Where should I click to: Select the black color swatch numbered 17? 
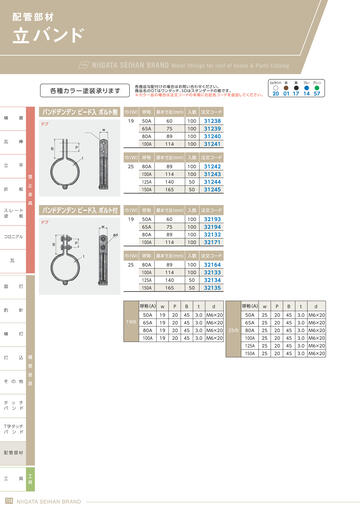(296, 88)
